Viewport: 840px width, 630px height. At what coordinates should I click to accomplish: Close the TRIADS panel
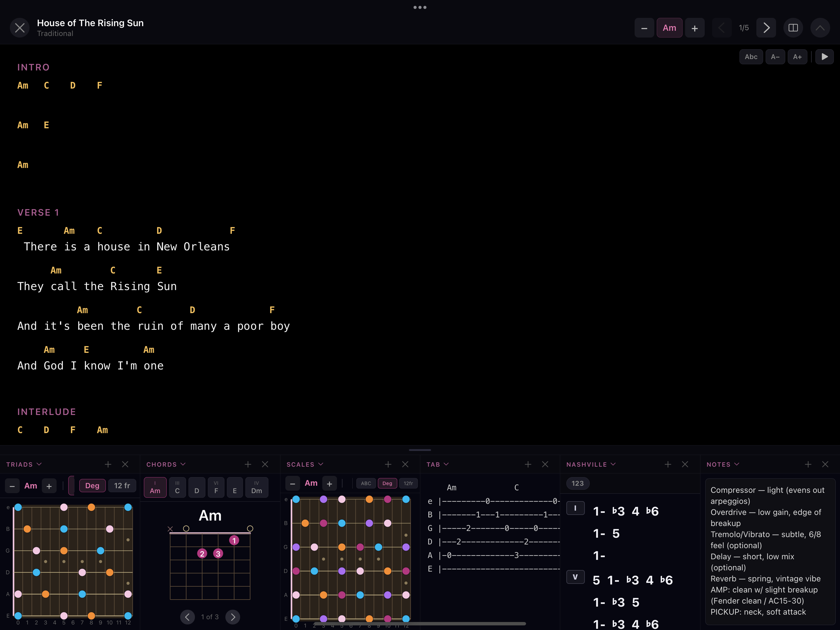point(125,464)
